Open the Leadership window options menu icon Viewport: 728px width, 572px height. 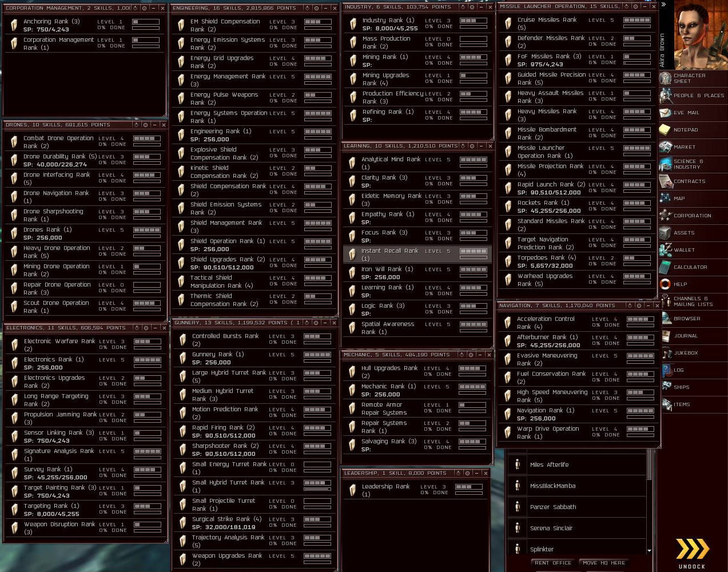pos(459,474)
